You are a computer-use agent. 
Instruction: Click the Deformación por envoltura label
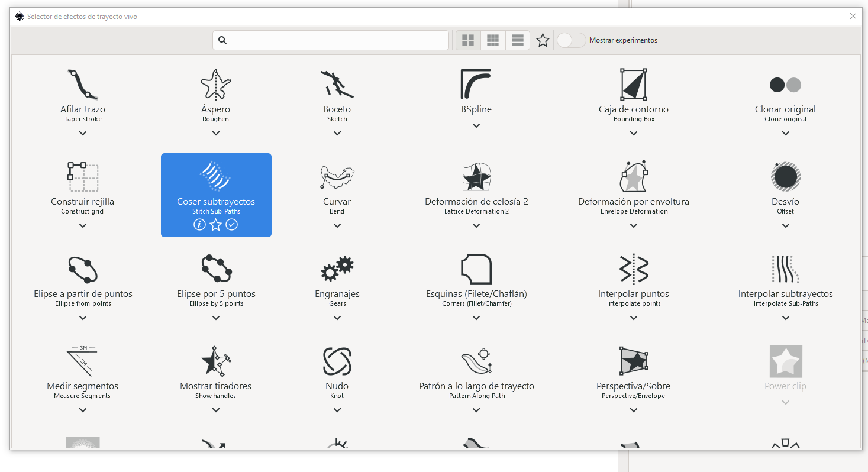coord(634,201)
